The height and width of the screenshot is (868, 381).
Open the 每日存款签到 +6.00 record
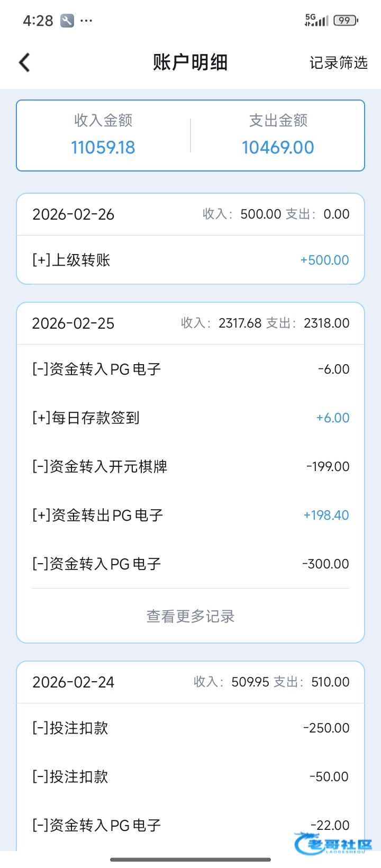coord(190,418)
